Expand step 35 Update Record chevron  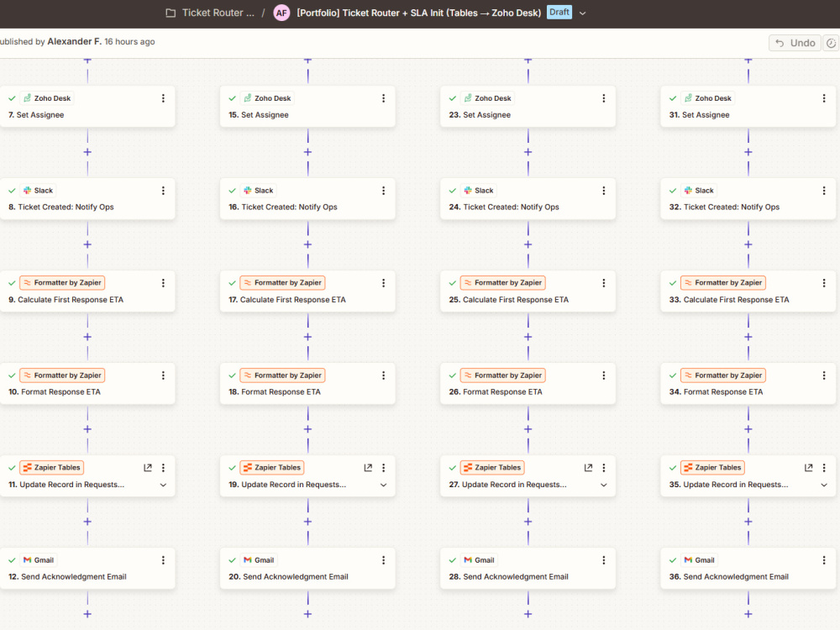(824, 485)
